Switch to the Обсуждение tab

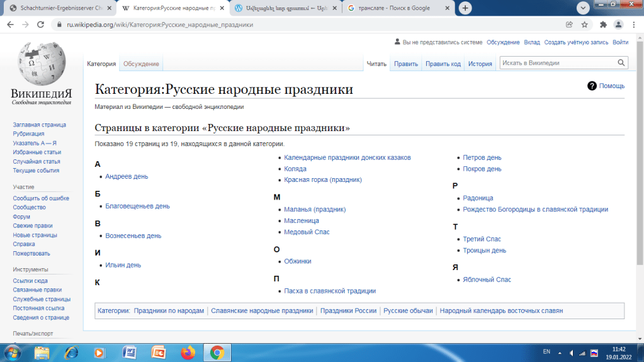coord(141,64)
